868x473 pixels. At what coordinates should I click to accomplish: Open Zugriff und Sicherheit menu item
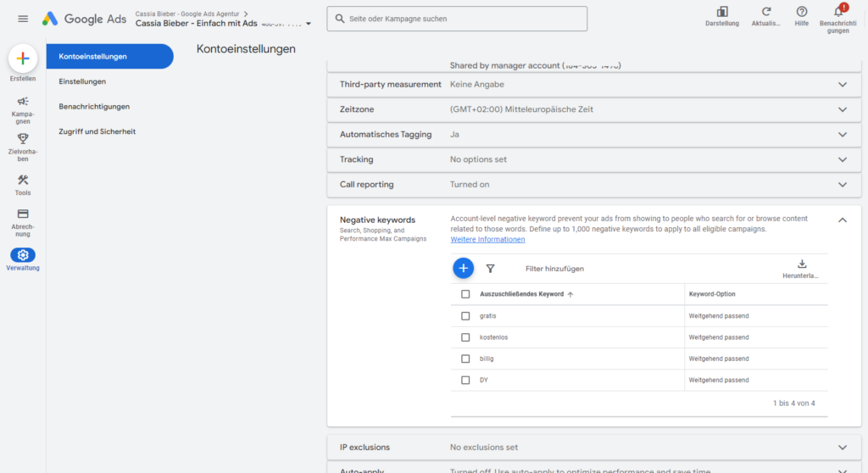coord(97,131)
